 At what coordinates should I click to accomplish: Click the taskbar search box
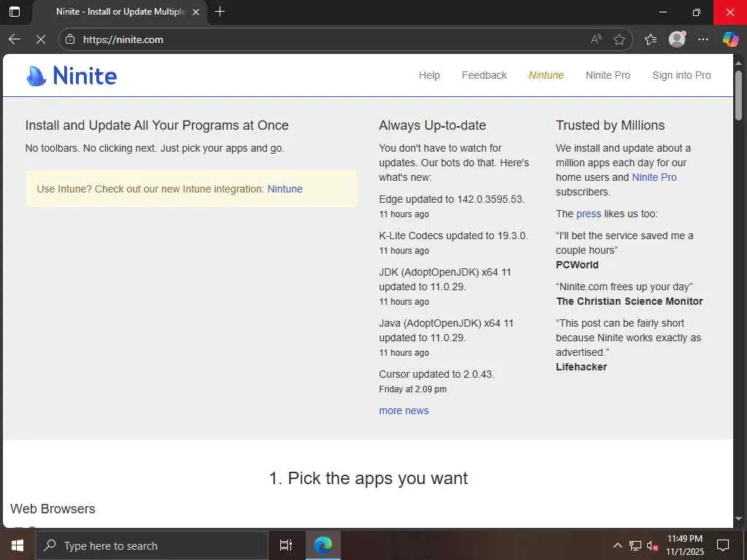point(152,545)
